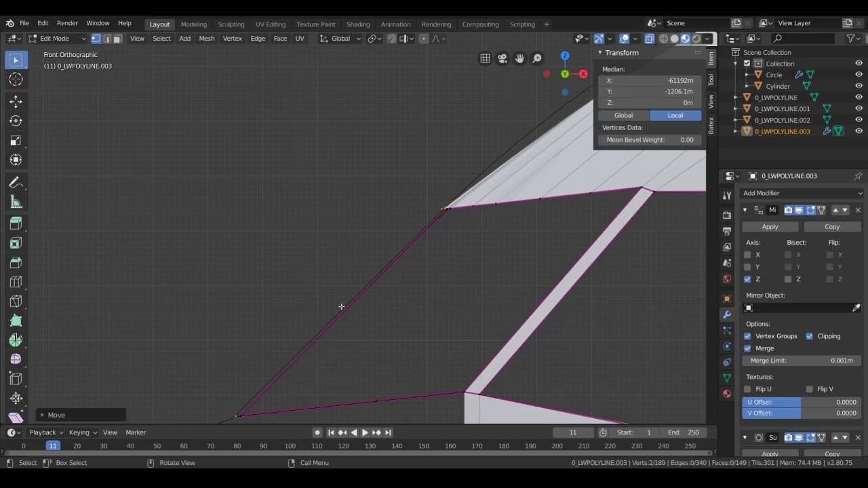Open the Playback dropdown in the timeline
This screenshot has height=488, width=868.
pyautogui.click(x=46, y=432)
